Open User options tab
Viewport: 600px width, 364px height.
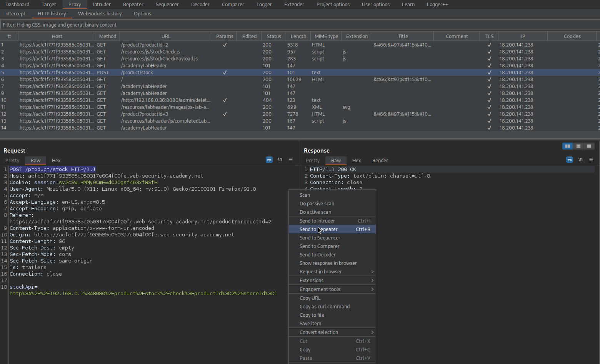[375, 5]
